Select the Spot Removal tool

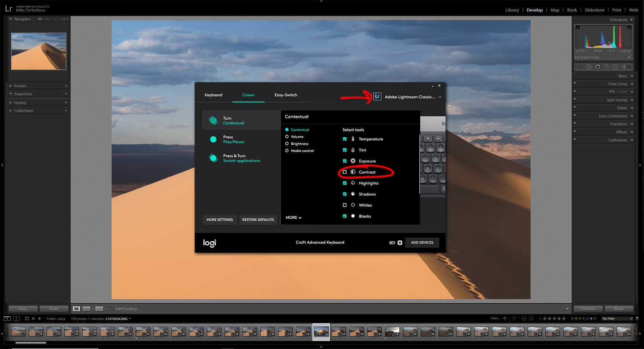(x=589, y=67)
